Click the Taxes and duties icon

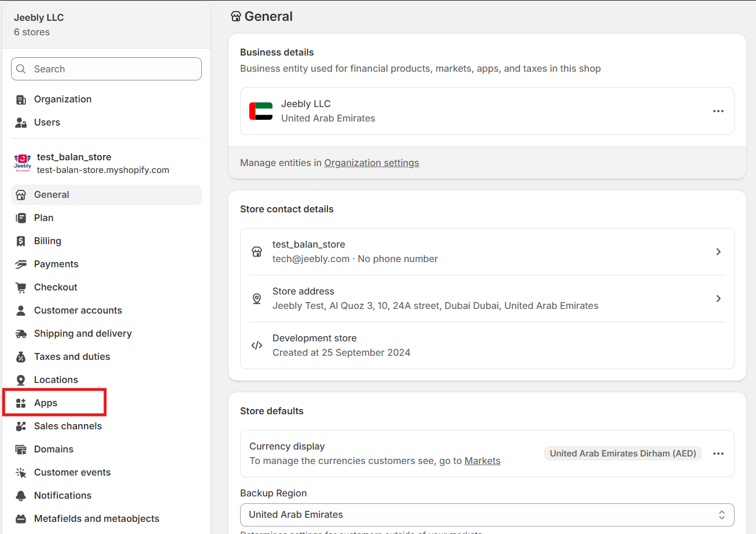click(21, 357)
